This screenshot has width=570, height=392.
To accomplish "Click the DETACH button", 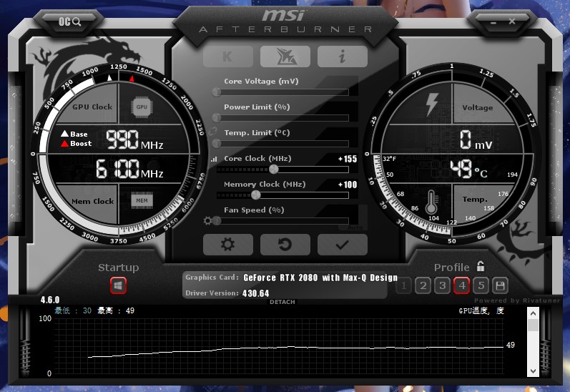I will pos(282,302).
